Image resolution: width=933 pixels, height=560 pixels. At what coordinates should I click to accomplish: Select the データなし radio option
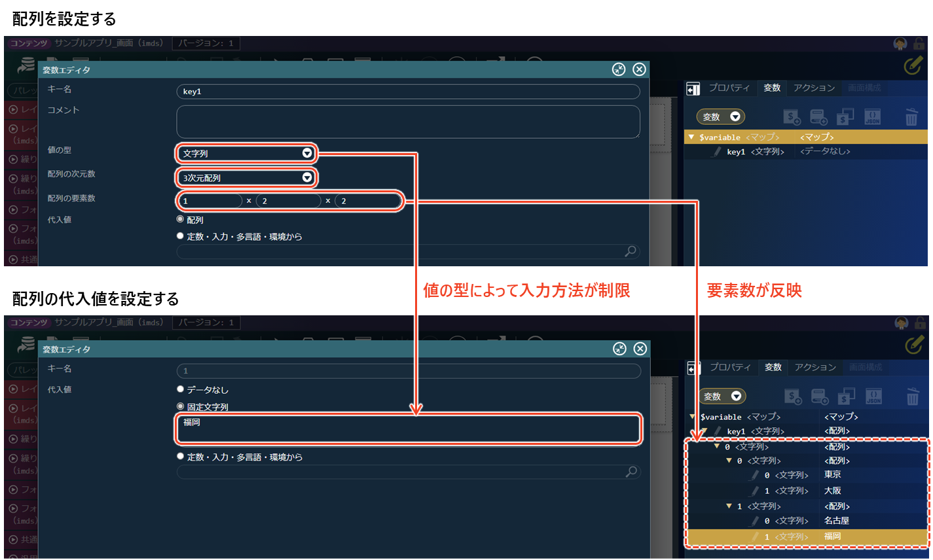pos(181,389)
